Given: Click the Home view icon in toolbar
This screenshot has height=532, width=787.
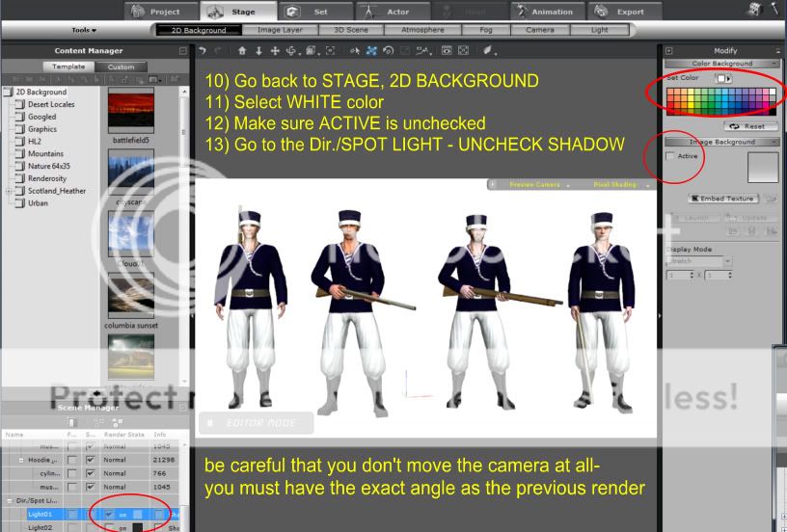Looking at the screenshot, I should [x=242, y=49].
